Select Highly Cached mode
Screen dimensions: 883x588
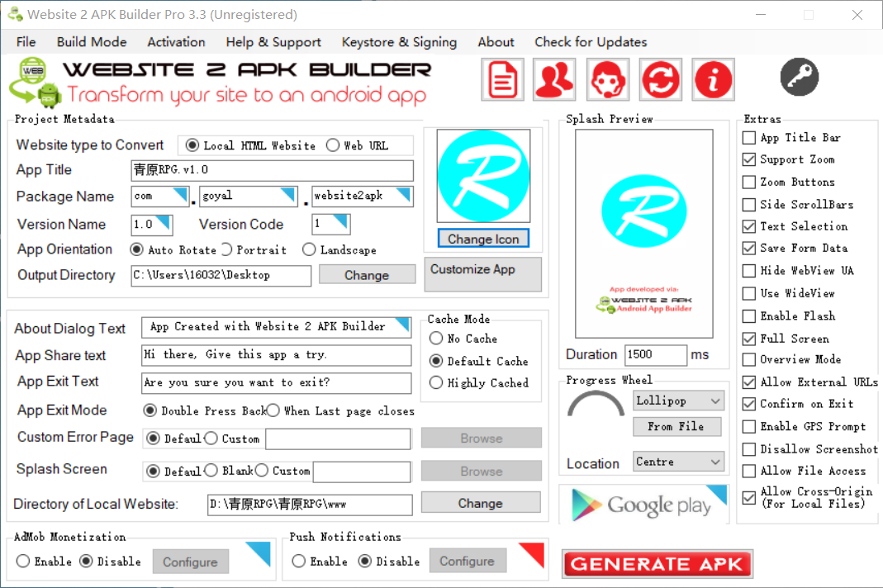436,383
